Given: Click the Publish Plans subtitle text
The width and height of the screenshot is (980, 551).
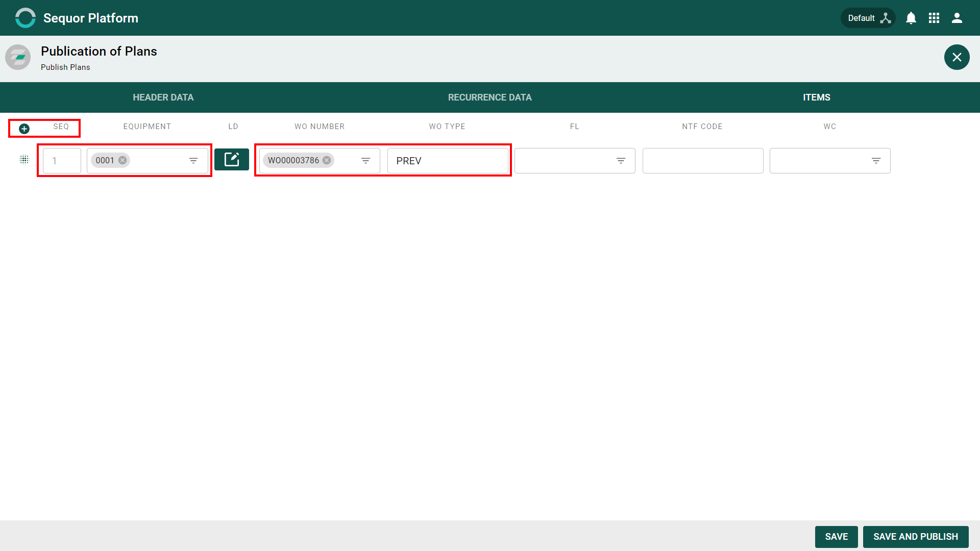Looking at the screenshot, I should click(x=65, y=67).
